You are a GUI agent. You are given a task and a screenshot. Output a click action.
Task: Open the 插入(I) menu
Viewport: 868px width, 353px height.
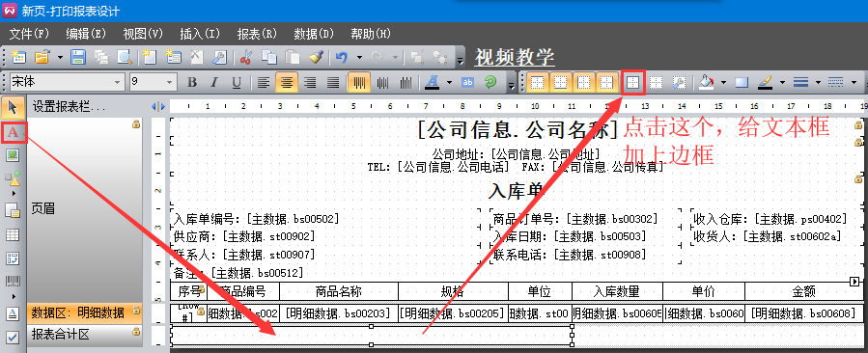[x=200, y=33]
